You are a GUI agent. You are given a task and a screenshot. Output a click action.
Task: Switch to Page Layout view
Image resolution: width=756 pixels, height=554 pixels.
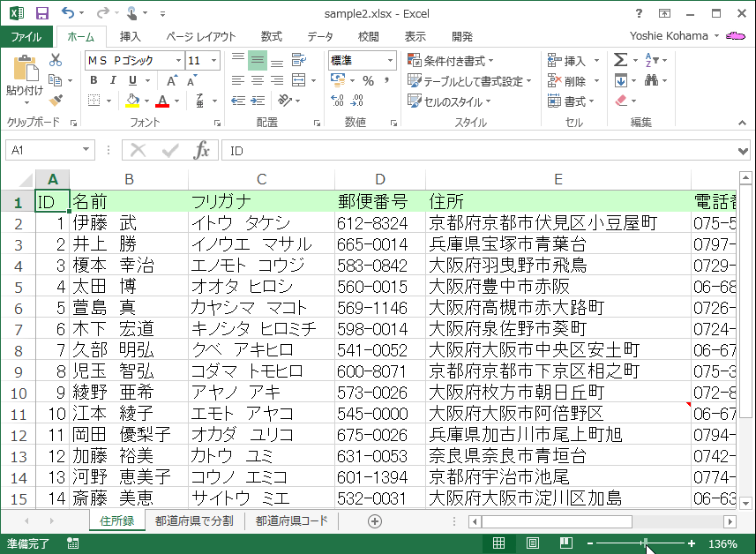(x=533, y=543)
